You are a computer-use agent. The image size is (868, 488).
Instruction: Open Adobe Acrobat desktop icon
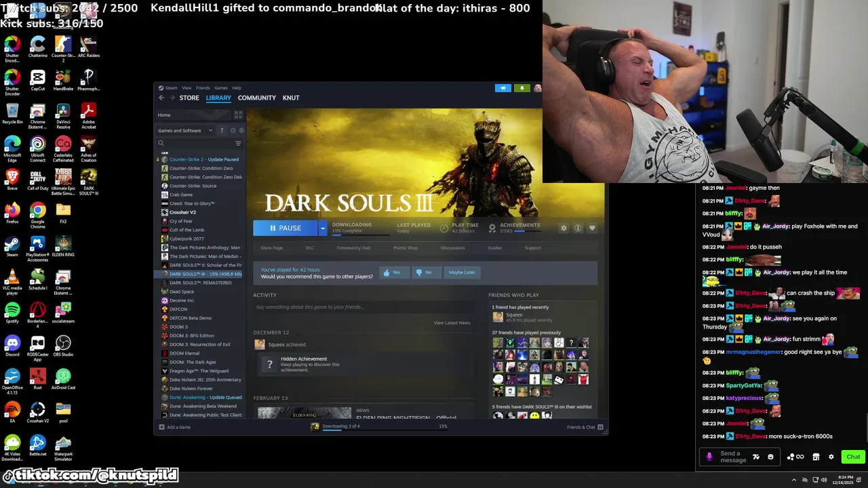tap(88, 115)
